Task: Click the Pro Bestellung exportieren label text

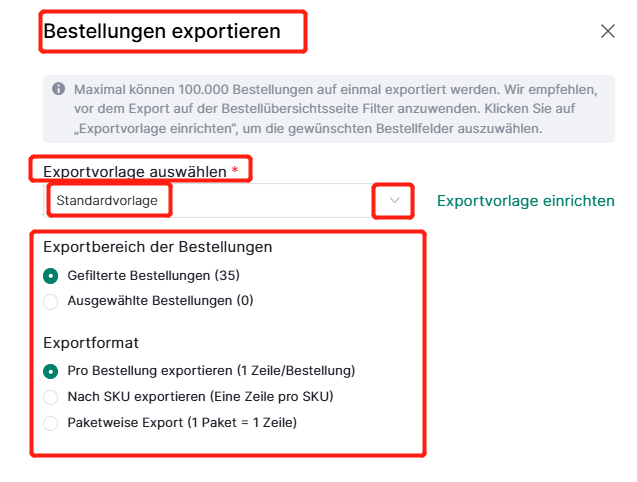Action: click(211, 371)
